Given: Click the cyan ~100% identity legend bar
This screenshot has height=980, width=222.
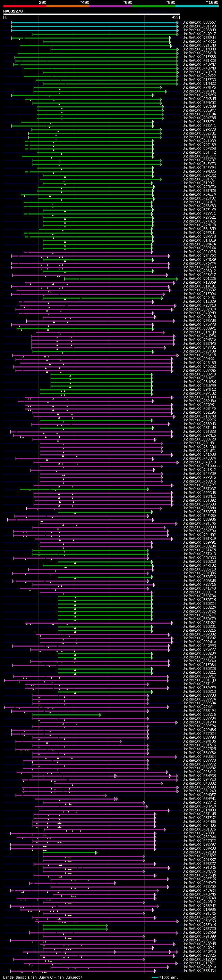Looking at the screenshot, I should (x=197, y=6).
